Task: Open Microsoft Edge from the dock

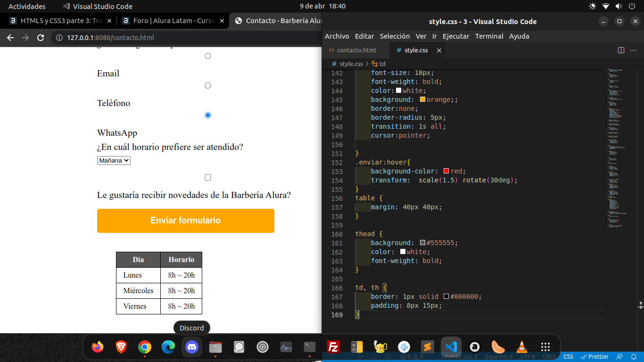Action: 168,347
